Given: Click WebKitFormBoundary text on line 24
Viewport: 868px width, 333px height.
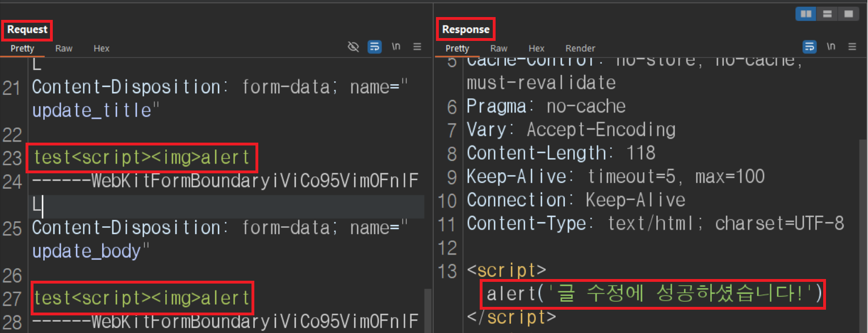Looking at the screenshot, I should [x=225, y=181].
